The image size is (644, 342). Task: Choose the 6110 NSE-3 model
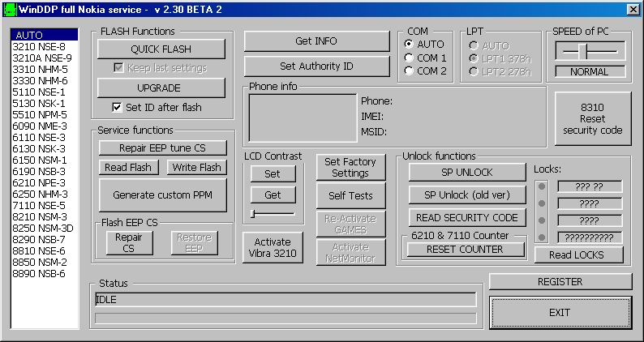[x=45, y=138]
